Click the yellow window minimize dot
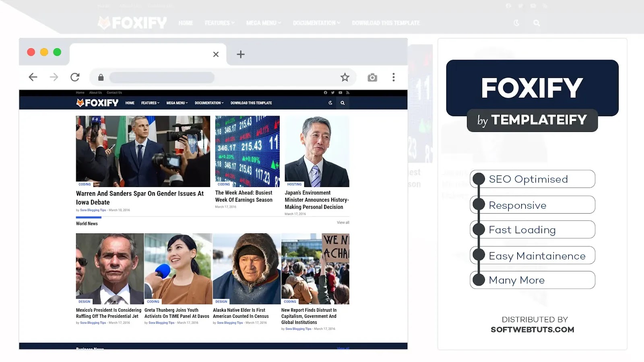Viewport: 644px width, 362px height. coord(44,52)
